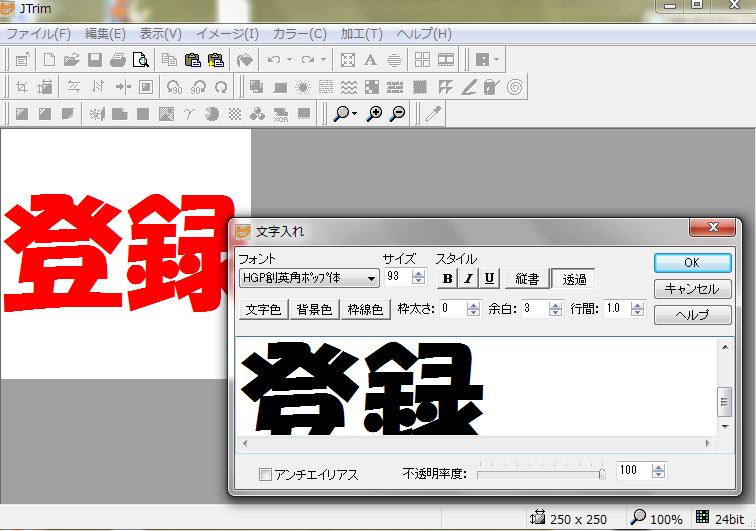Click the pencil sketch effect icon
Screen dimensions: 756x531
click(x=469, y=87)
